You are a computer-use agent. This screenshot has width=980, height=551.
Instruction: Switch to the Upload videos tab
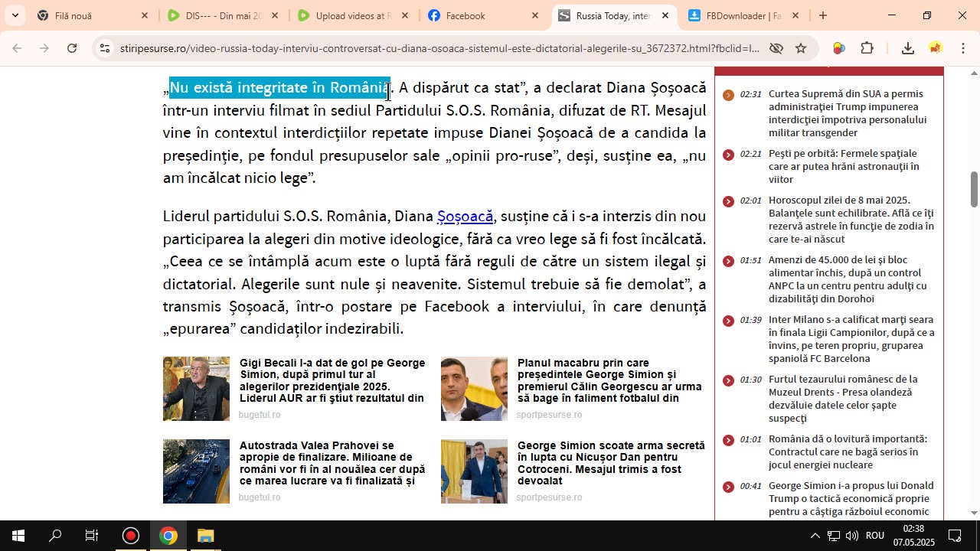click(x=352, y=15)
